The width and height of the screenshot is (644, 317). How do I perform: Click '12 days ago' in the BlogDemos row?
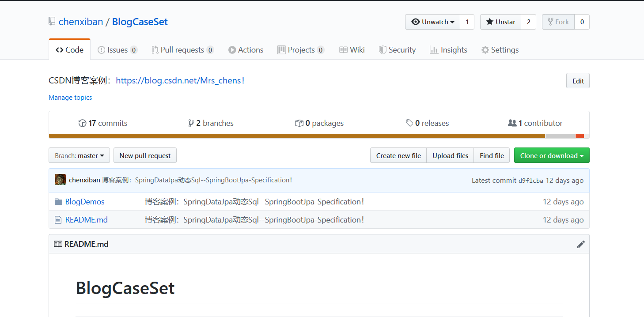coord(563,202)
